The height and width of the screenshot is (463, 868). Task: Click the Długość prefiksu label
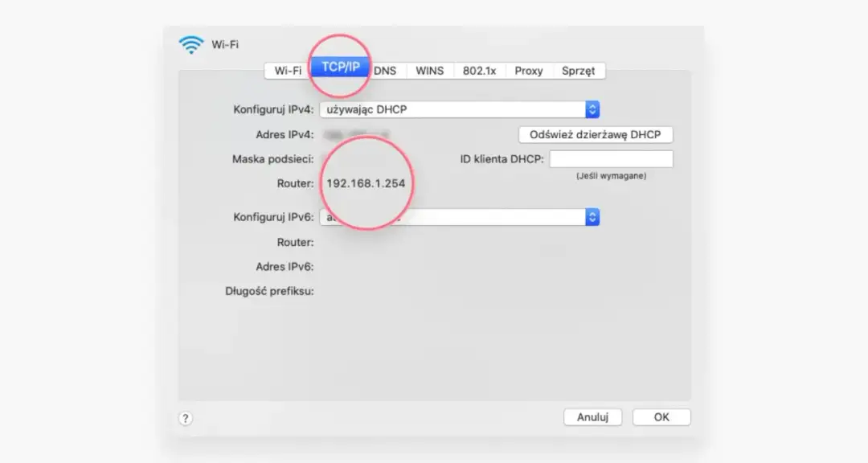pos(271,292)
